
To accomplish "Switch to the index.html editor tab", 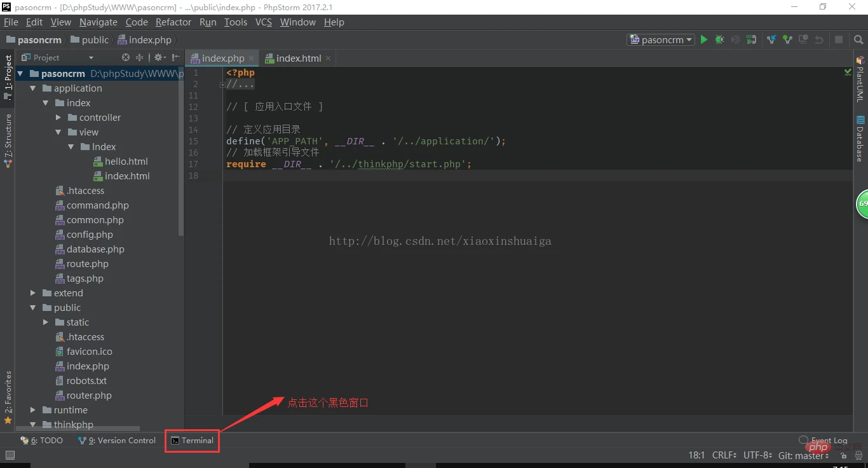I will tap(298, 58).
